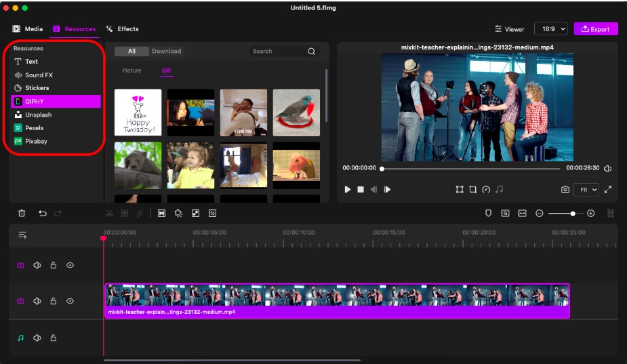Select the Happy Twosday GIF thumbnail

(x=138, y=113)
